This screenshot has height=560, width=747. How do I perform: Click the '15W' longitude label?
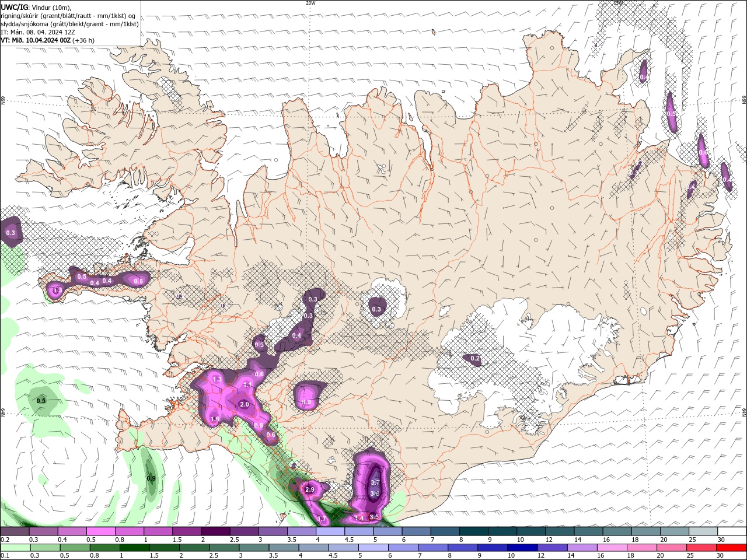pos(618,3)
